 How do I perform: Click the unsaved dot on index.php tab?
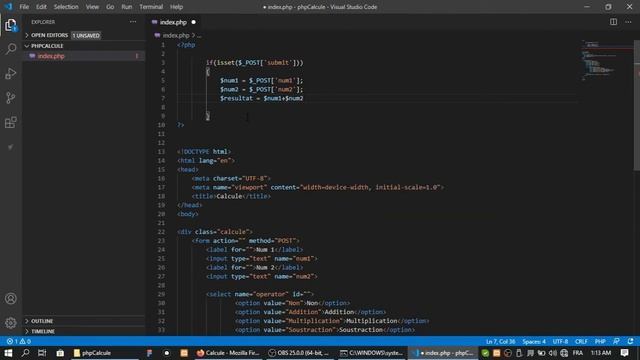[x=193, y=22]
